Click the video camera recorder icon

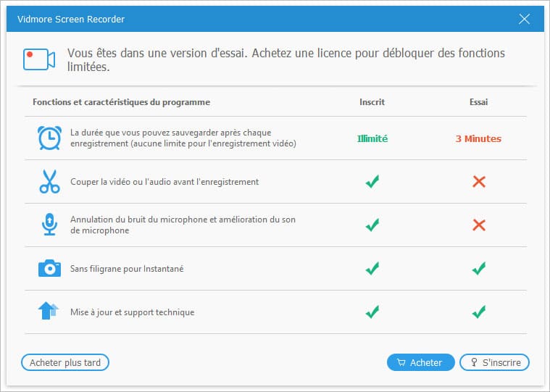pos(39,59)
